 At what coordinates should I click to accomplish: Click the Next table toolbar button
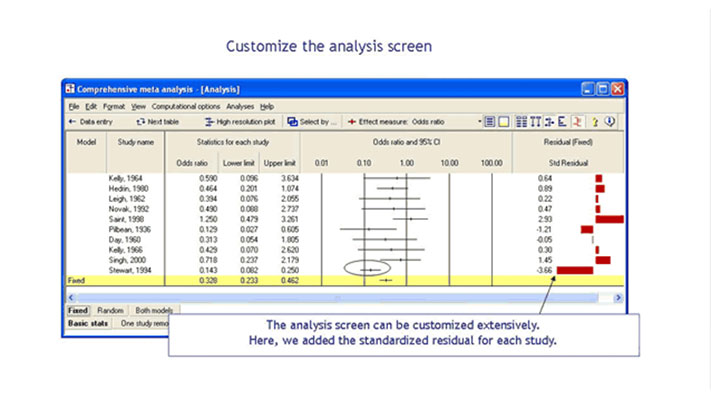[158, 122]
